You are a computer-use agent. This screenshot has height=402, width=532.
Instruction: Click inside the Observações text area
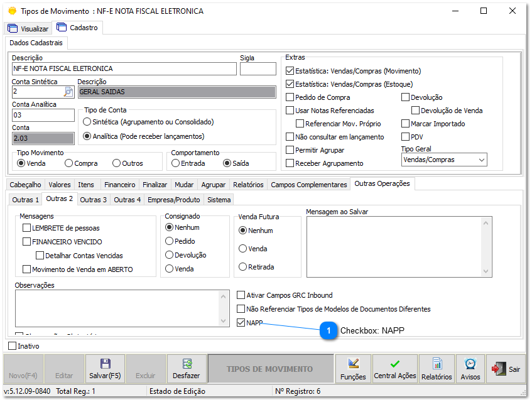tap(113, 308)
